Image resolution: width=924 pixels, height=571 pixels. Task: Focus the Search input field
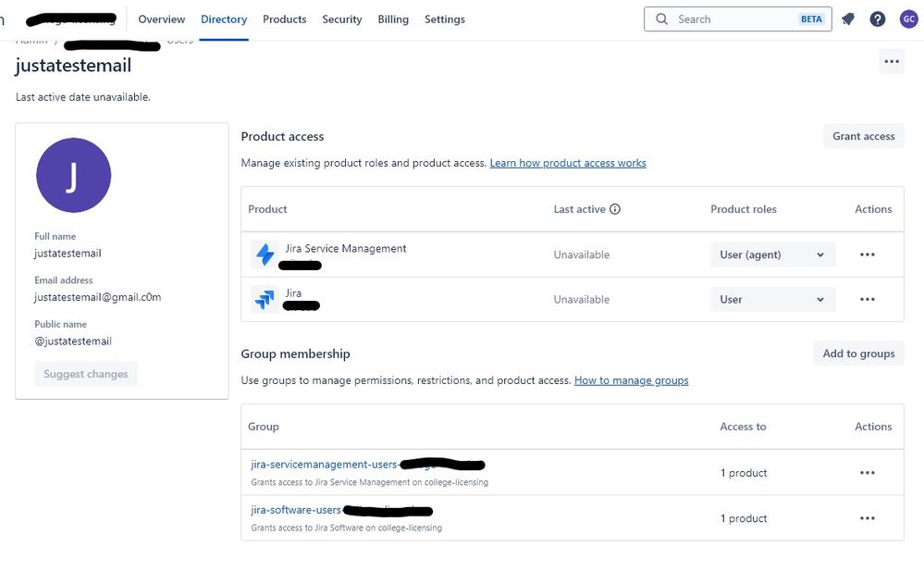(738, 19)
